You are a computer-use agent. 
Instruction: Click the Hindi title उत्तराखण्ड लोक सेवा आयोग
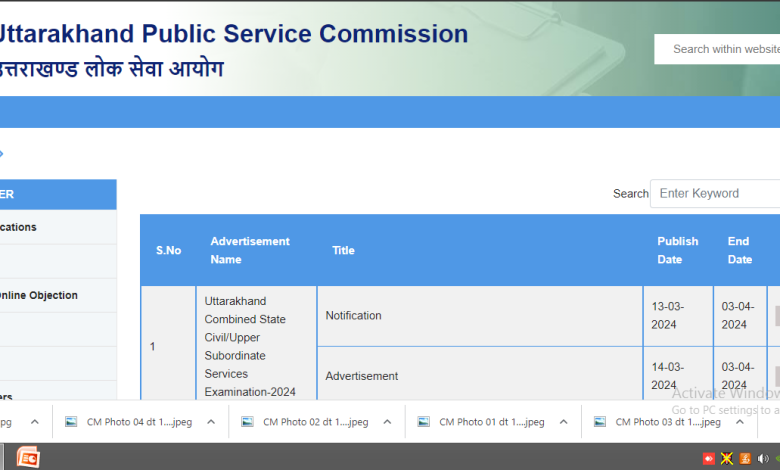111,69
